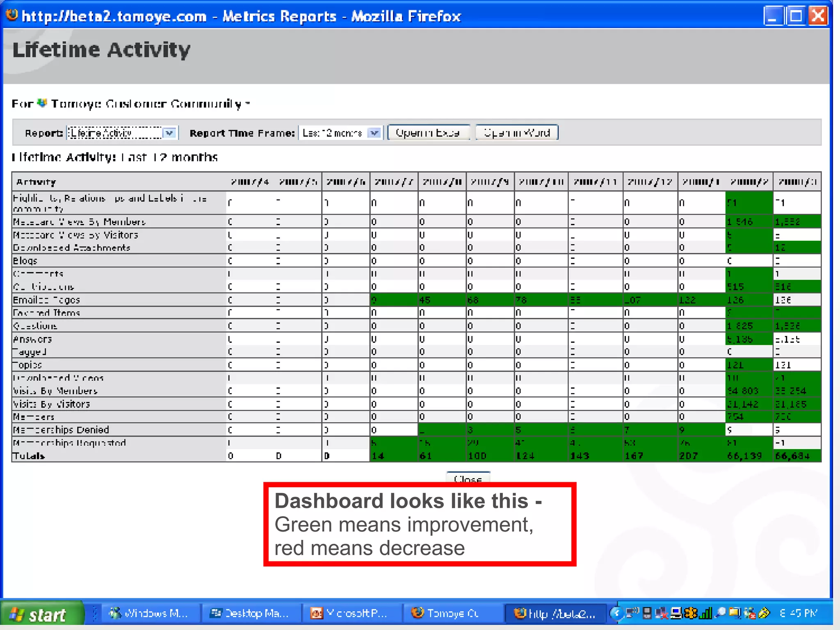Click the Visits By Visitors row label
Viewport: 840px width, 630px height.
[x=51, y=404]
